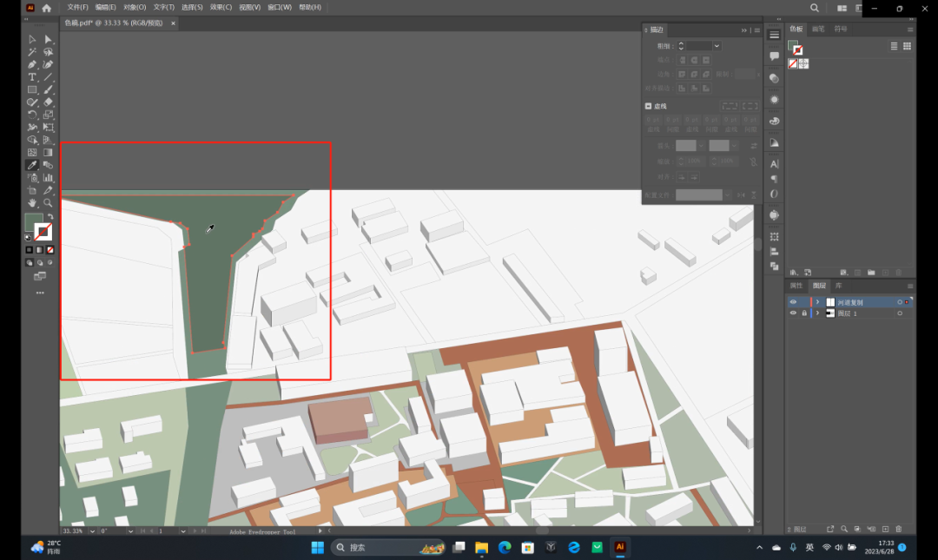
Task: Collapse the Stroke (描边) panel with double arrows
Action: pyautogui.click(x=743, y=30)
